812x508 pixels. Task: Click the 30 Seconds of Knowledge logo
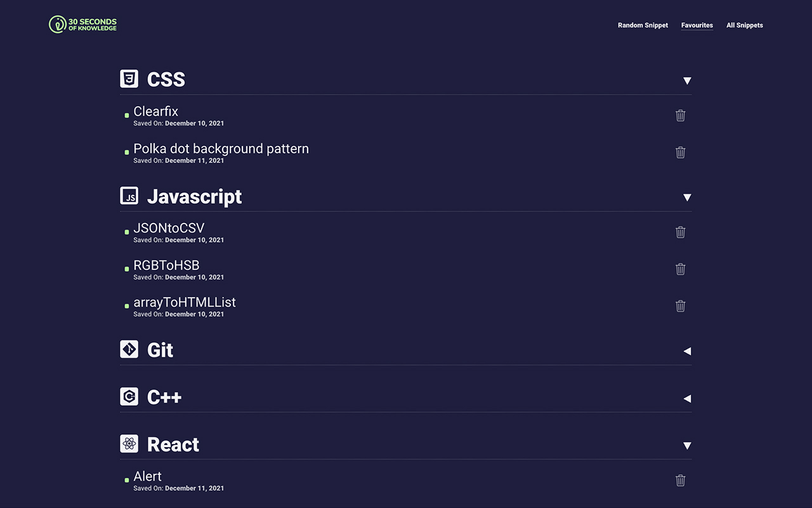click(83, 25)
